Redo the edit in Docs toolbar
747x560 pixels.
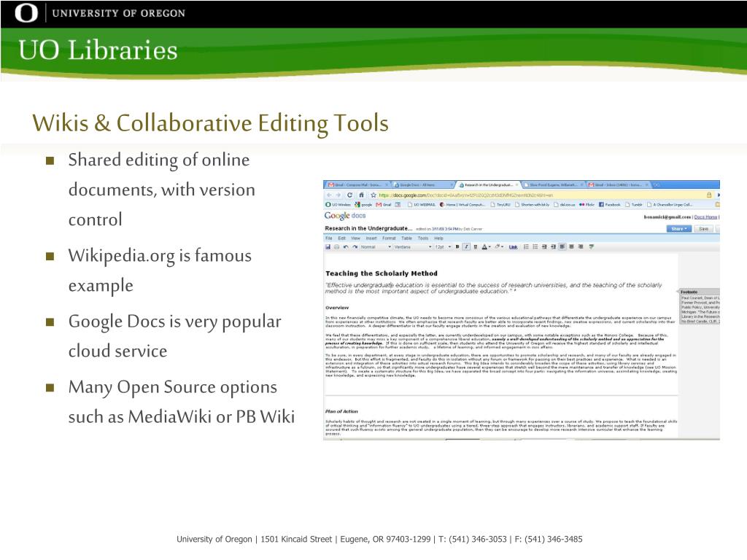tap(355, 246)
